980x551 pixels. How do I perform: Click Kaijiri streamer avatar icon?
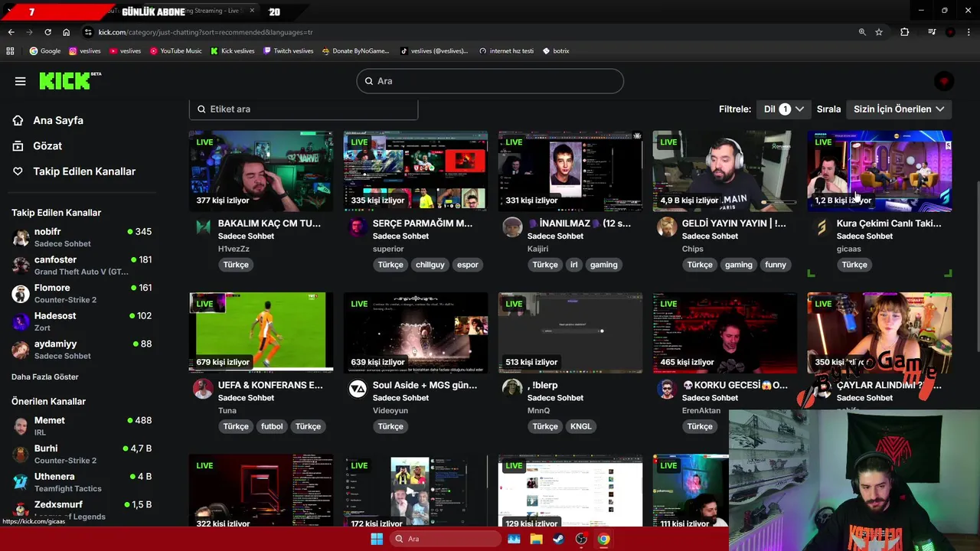[x=512, y=227]
